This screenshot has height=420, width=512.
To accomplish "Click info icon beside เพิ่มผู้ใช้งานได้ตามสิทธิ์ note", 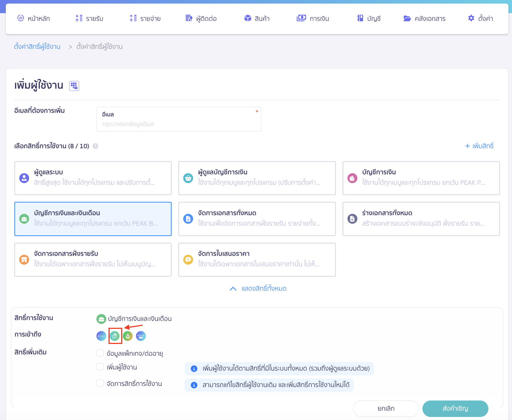I will pos(194,369).
